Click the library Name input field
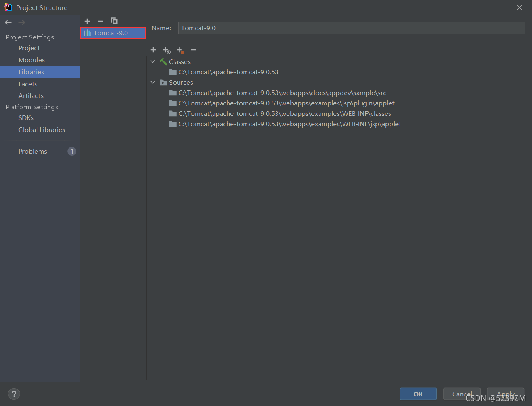Viewport: 532px width, 406px height. (x=351, y=28)
